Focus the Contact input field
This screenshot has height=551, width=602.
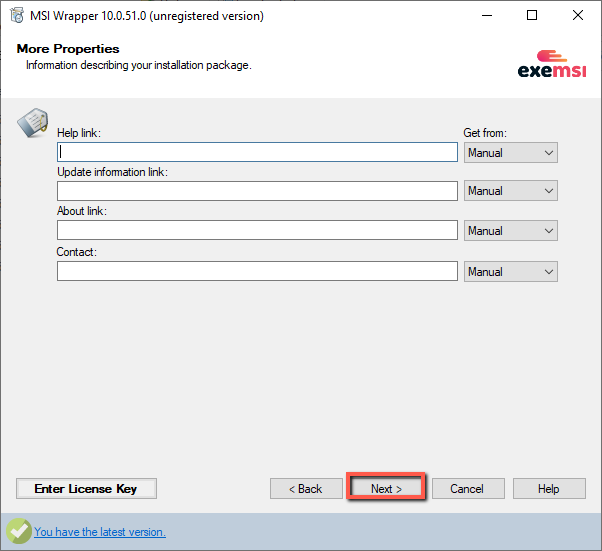257,271
